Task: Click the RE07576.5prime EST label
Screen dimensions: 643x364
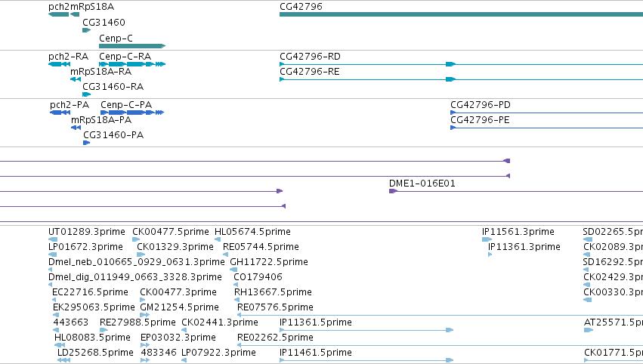Action: (x=275, y=307)
